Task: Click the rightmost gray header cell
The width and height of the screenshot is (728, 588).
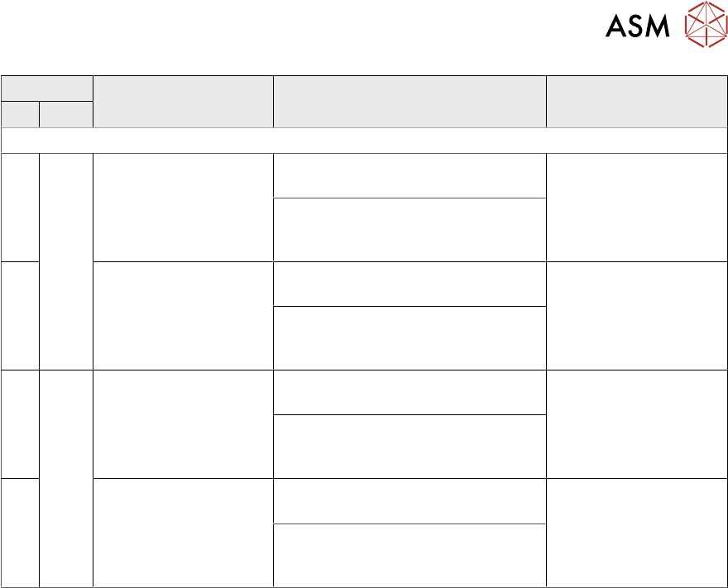Action: (636, 102)
